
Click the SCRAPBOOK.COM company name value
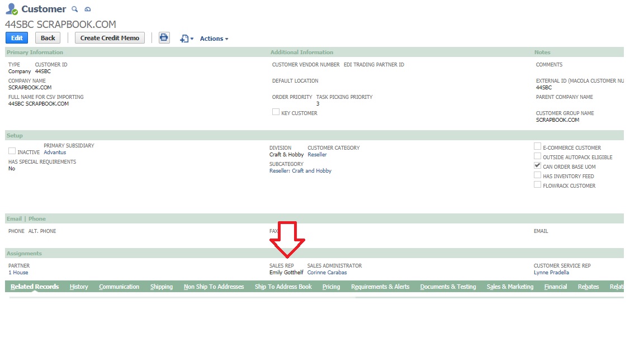tap(30, 87)
